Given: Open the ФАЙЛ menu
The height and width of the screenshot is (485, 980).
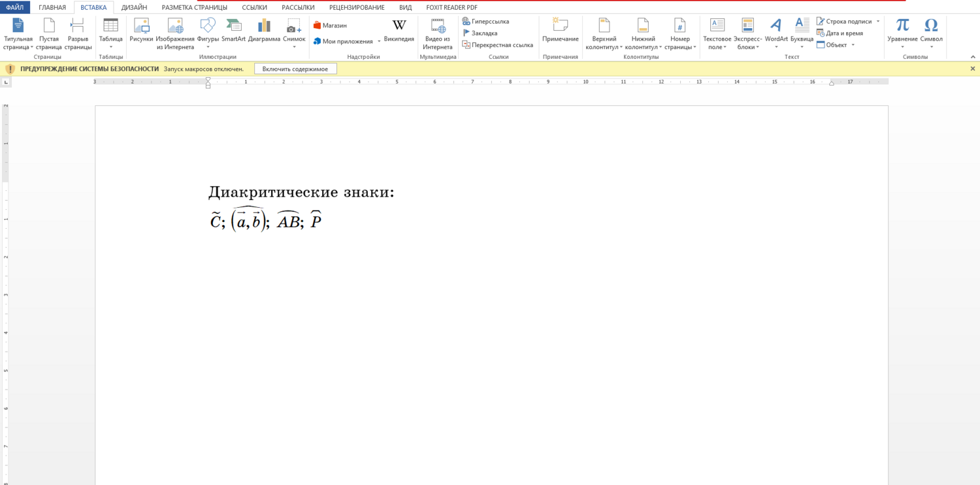Looking at the screenshot, I should tap(15, 8).
